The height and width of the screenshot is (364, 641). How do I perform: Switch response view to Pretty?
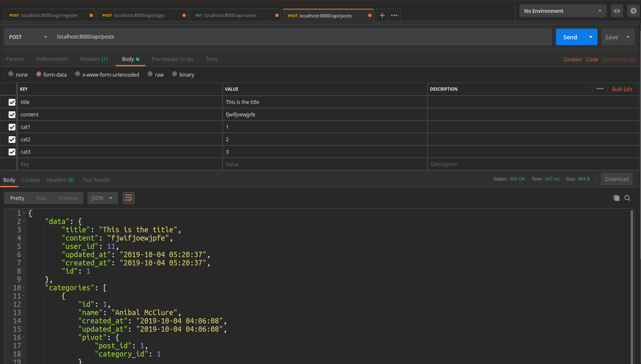coord(17,198)
